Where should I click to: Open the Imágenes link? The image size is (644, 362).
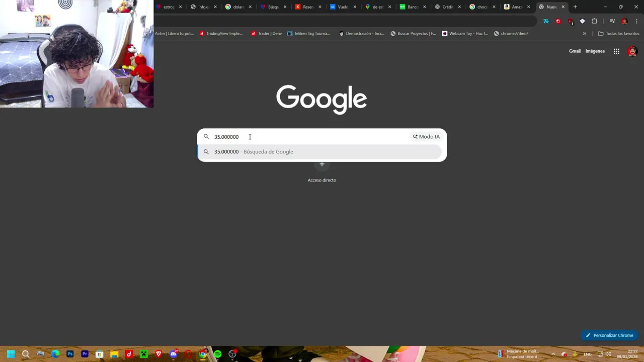[595, 51]
